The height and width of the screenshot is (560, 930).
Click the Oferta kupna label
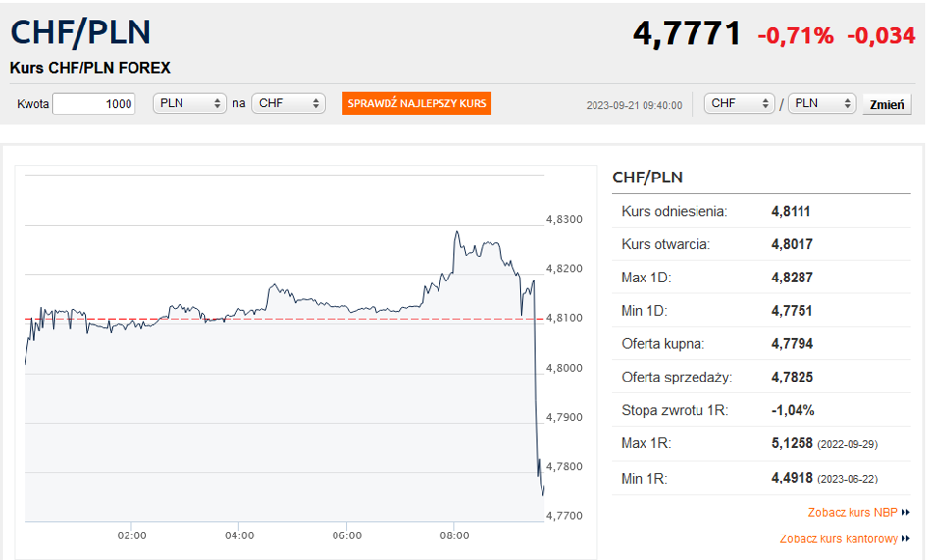[x=663, y=344]
